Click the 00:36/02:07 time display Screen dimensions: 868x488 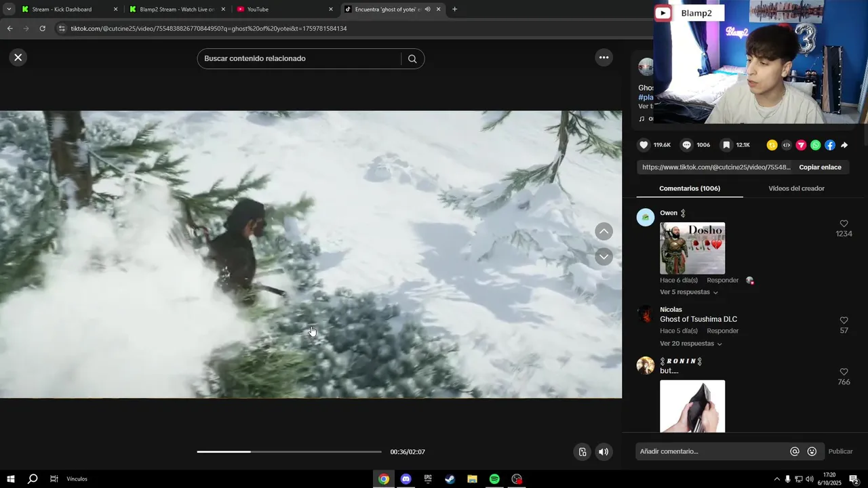click(408, 452)
